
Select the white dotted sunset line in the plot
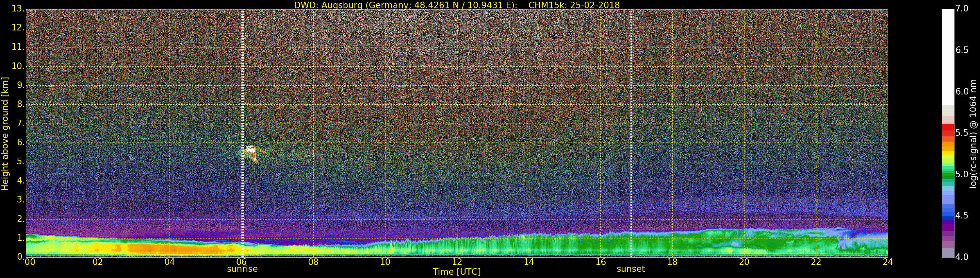point(631,133)
